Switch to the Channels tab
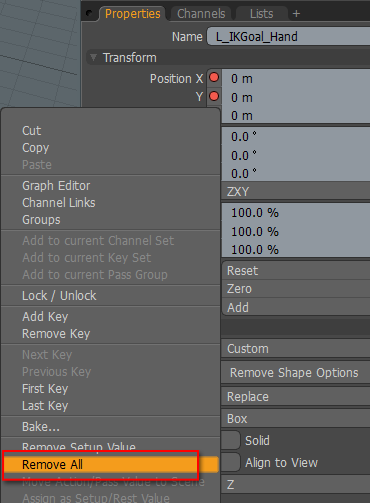Screen dimensions: 370x503 click(201, 14)
